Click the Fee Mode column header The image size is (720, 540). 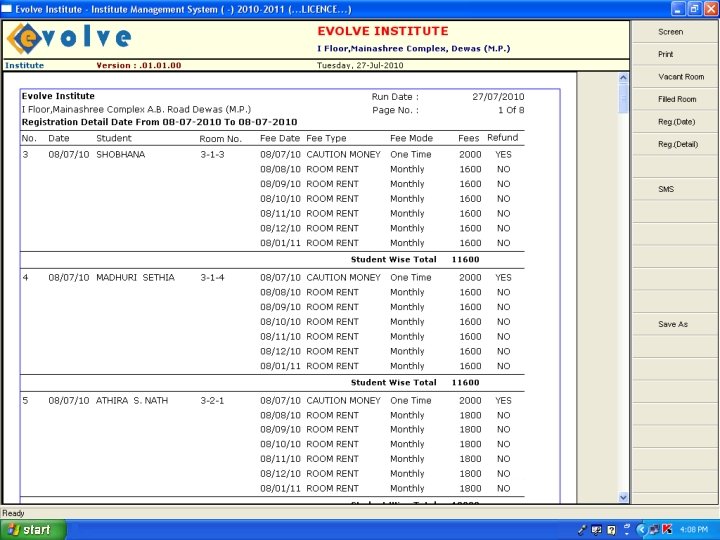pyautogui.click(x=411, y=138)
